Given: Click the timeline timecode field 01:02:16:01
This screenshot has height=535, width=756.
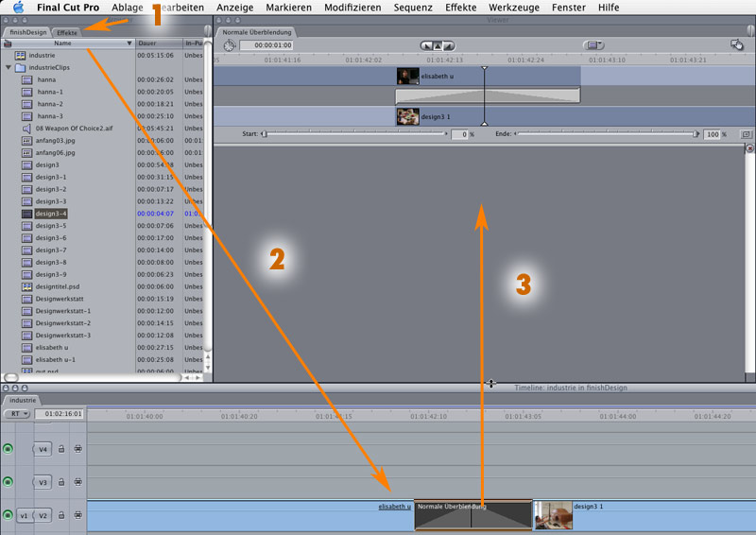Looking at the screenshot, I should tap(60, 414).
